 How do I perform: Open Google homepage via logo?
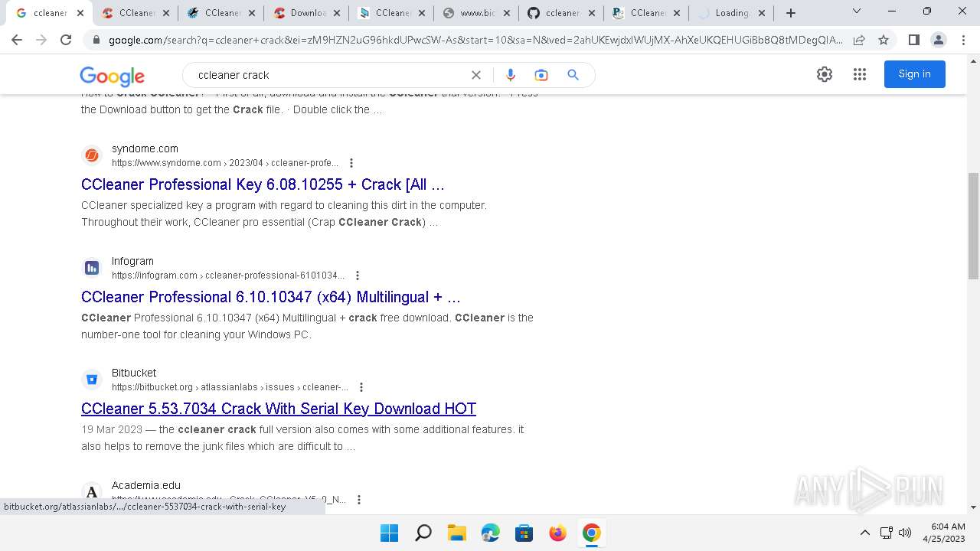click(x=112, y=76)
